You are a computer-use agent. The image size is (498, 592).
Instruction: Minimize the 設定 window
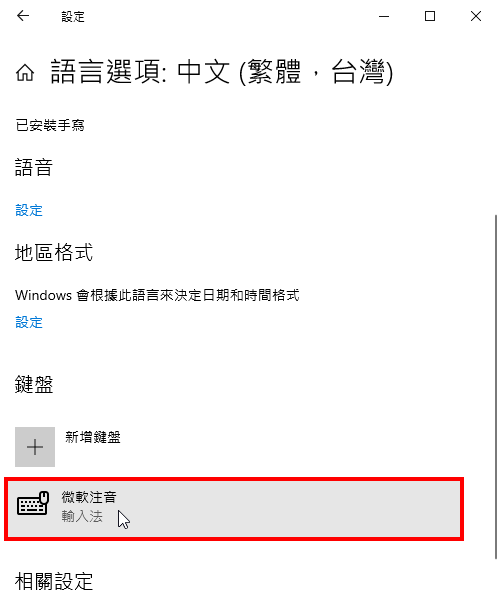click(384, 16)
